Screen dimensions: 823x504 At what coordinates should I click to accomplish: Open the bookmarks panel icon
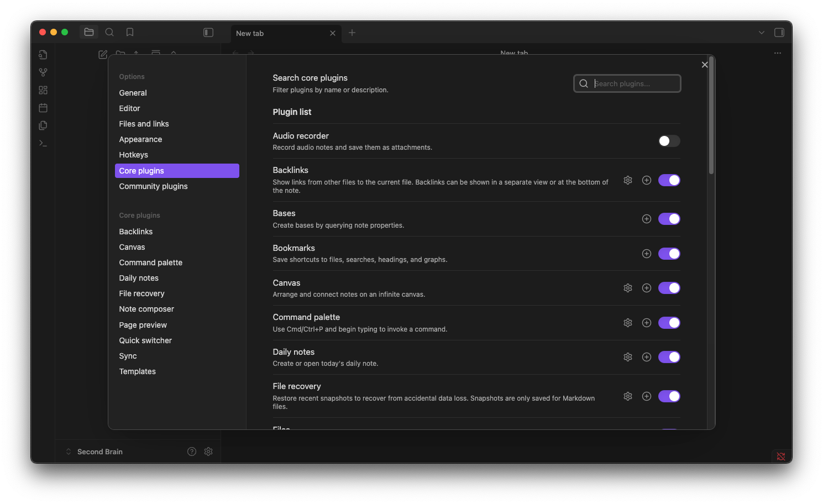click(x=129, y=32)
